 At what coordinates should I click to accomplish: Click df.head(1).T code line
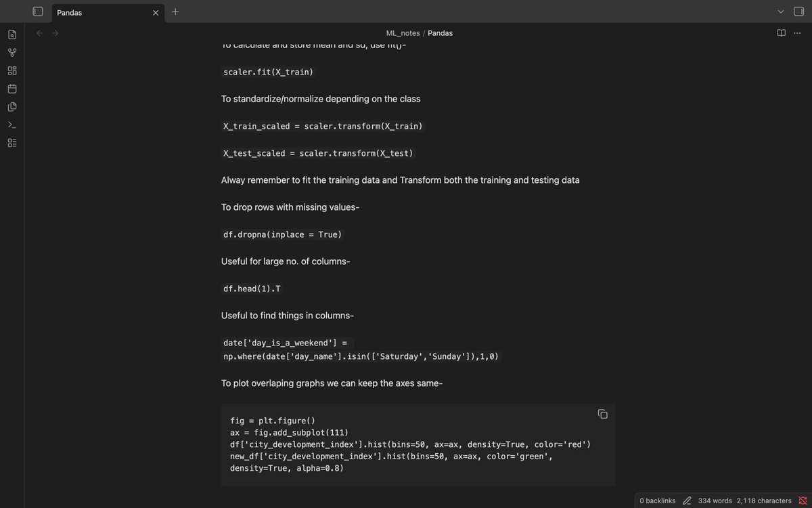tap(252, 289)
